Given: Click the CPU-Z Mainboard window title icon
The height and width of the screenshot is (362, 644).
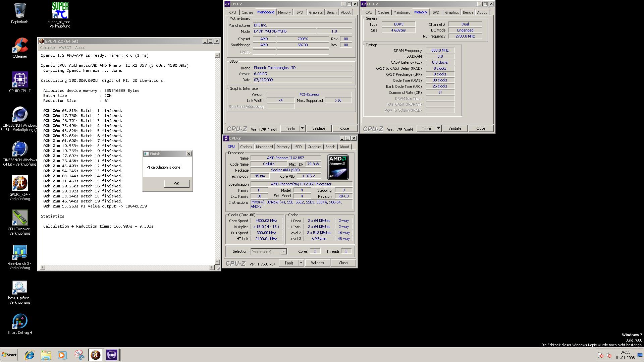Looking at the screenshot, I should pos(227,4).
